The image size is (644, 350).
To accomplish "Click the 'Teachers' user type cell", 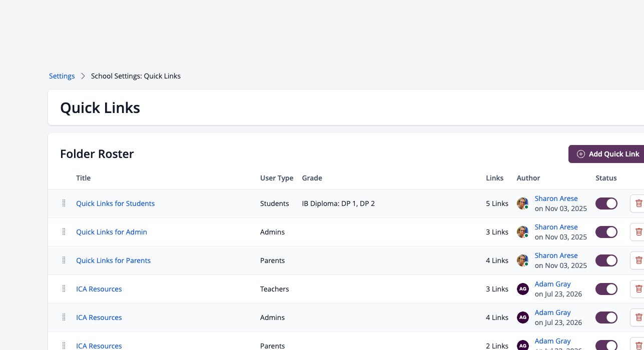I will click(x=275, y=289).
